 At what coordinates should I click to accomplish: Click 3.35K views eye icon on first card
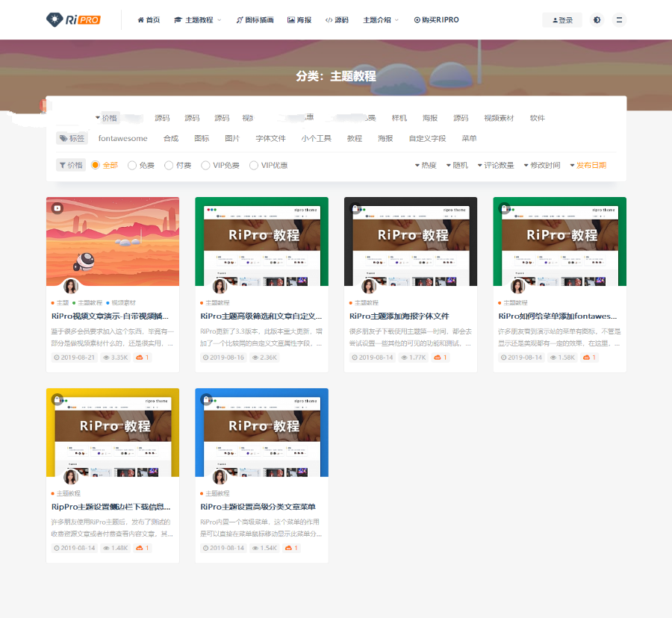pos(106,358)
